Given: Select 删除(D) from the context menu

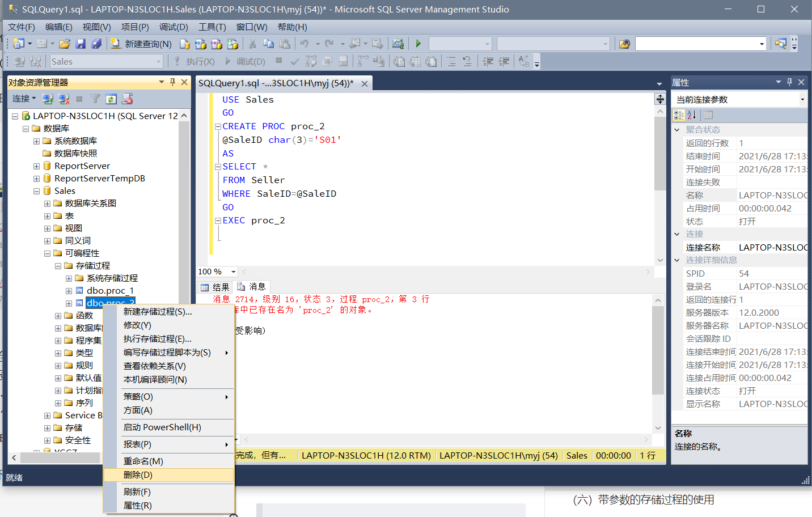Looking at the screenshot, I should (138, 475).
